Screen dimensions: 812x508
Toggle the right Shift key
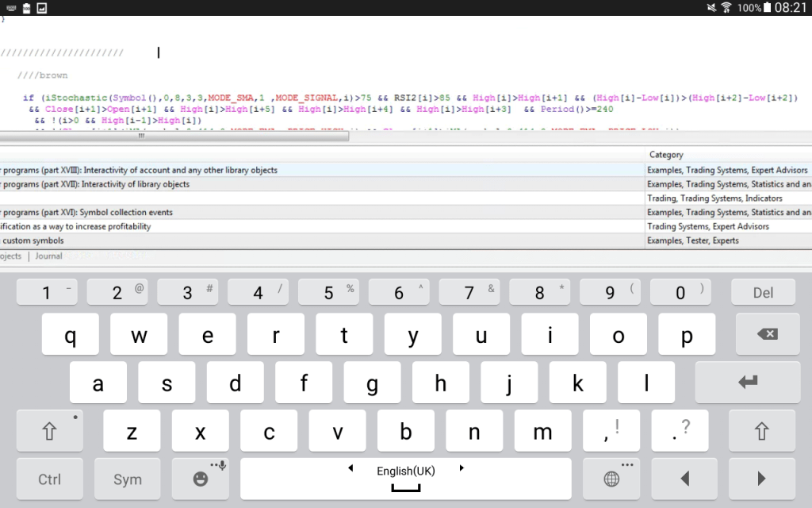coord(761,431)
